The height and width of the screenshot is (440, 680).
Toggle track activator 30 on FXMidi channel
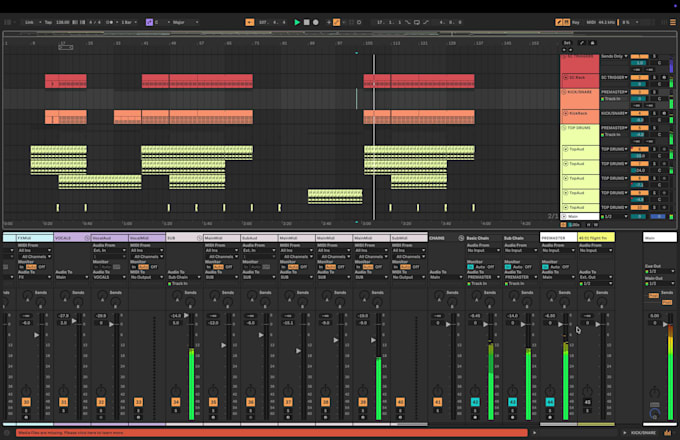pyautogui.click(x=26, y=402)
